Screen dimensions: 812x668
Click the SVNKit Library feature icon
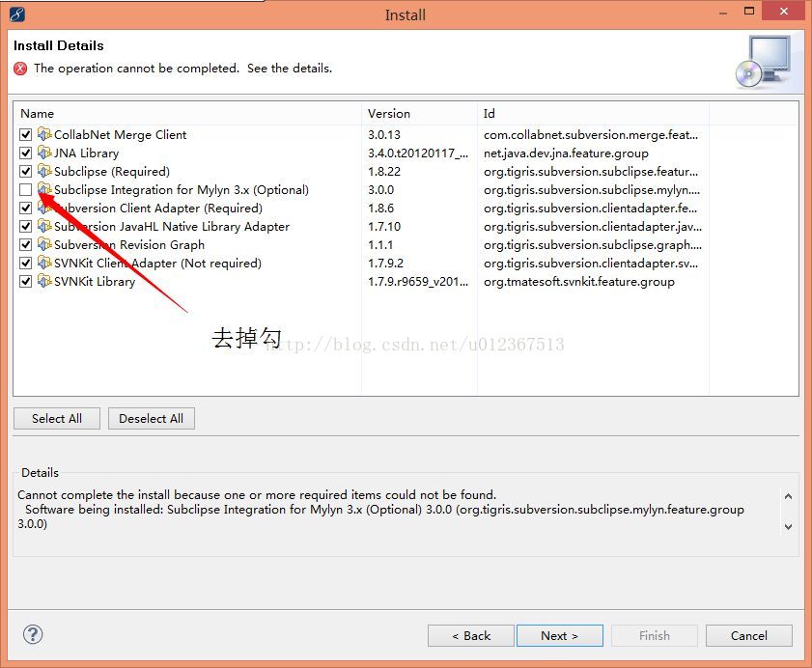[44, 281]
